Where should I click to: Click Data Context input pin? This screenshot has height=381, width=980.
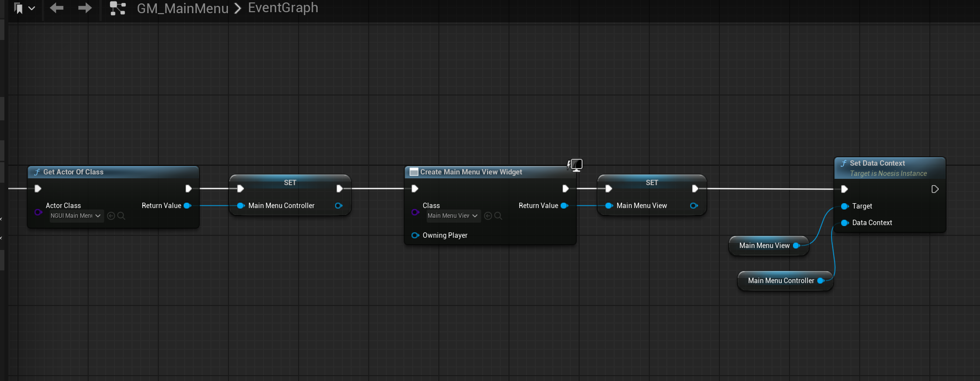pos(845,223)
